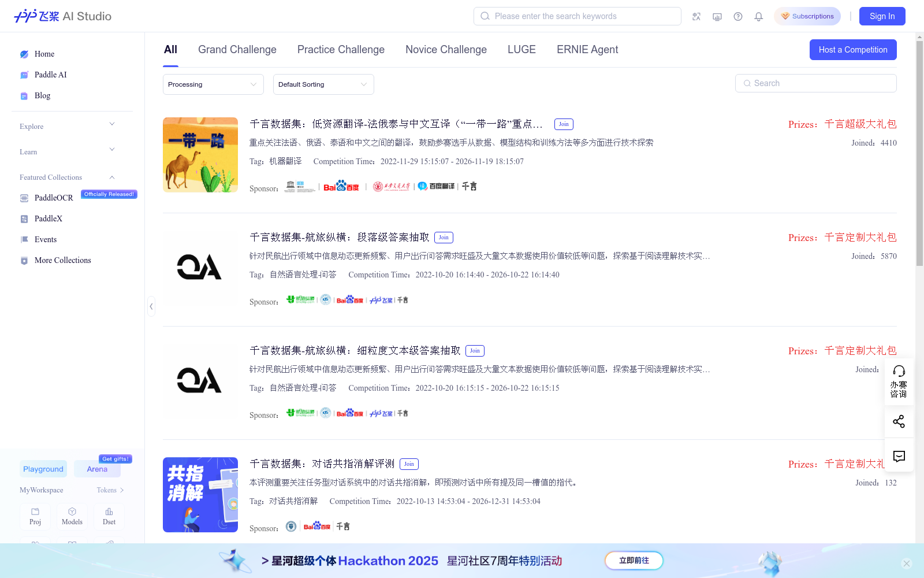Expand the Learn section
Viewport: 924px width, 578px height.
[x=112, y=149]
